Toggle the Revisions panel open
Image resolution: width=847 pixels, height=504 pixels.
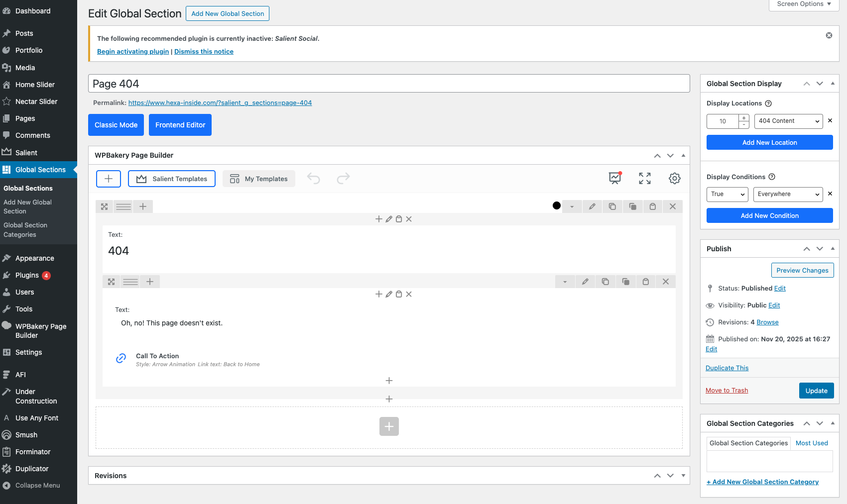[x=683, y=476]
